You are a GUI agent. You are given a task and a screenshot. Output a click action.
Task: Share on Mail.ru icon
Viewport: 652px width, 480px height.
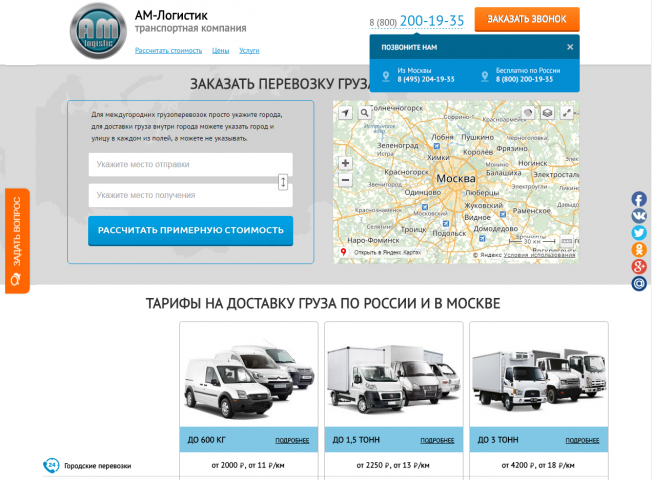pos(639,283)
